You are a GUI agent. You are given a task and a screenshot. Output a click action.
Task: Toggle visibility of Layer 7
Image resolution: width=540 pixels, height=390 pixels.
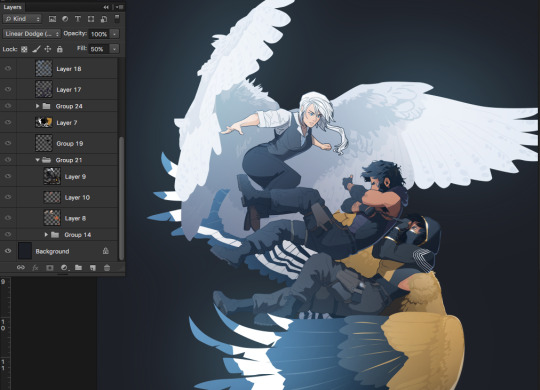[8, 122]
